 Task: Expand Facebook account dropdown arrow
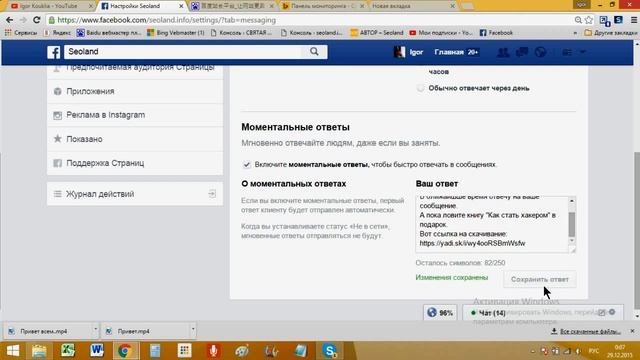click(x=582, y=52)
